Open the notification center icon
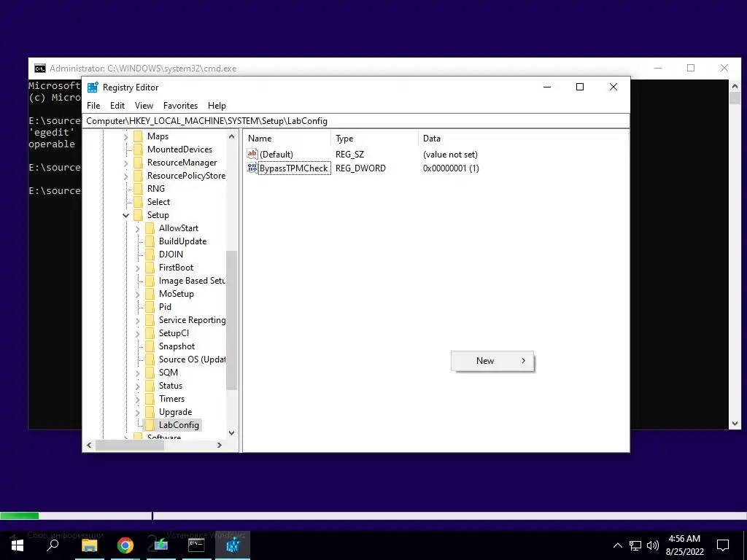Image resolution: width=747 pixels, height=560 pixels. pos(723,545)
